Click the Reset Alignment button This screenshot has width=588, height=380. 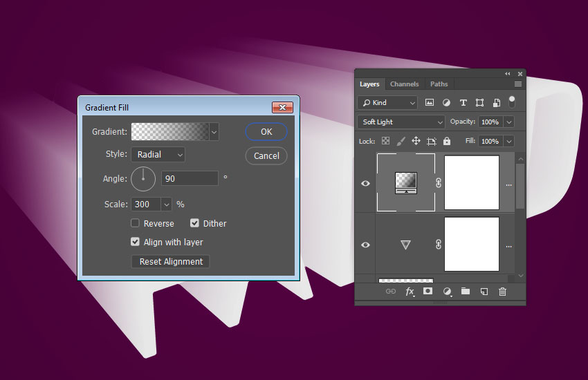pos(171,261)
